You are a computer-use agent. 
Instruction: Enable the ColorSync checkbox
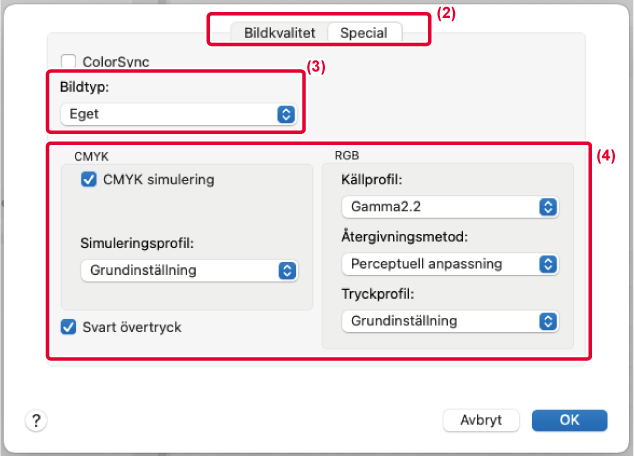(x=69, y=62)
